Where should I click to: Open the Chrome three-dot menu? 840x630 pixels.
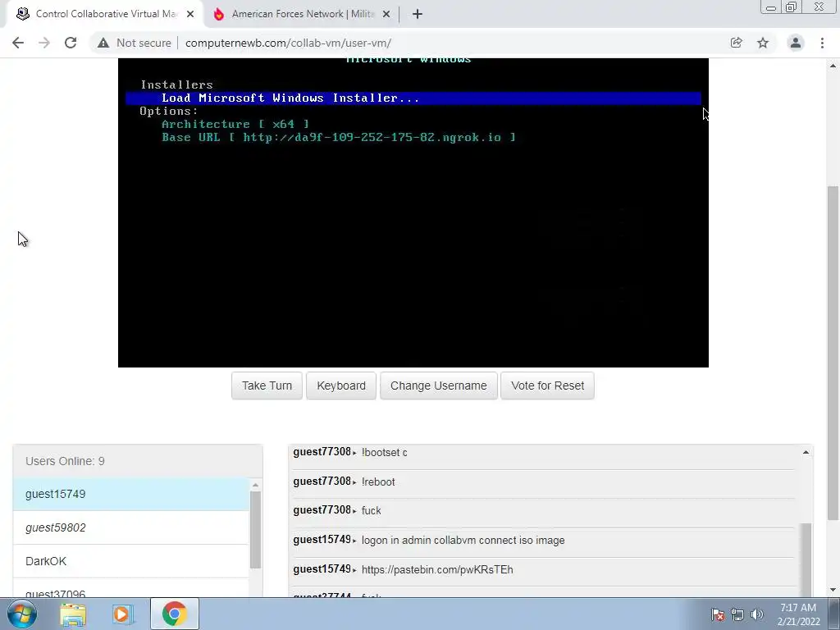coord(822,43)
